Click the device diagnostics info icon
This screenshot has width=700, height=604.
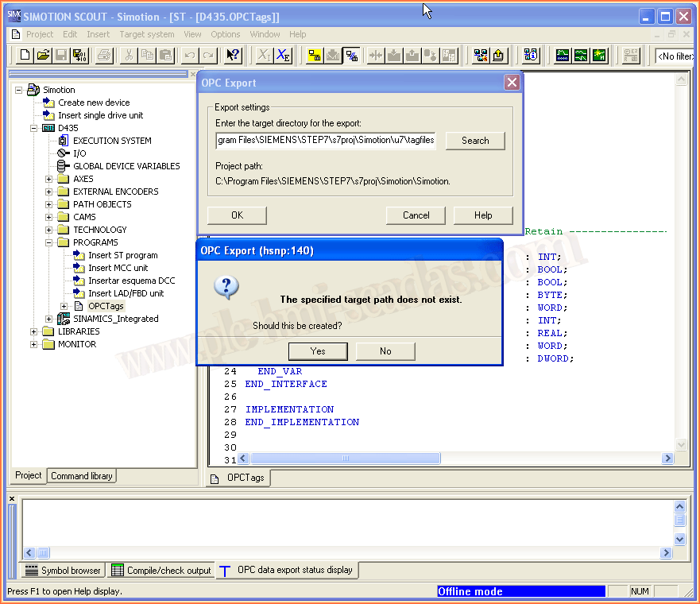point(531,55)
